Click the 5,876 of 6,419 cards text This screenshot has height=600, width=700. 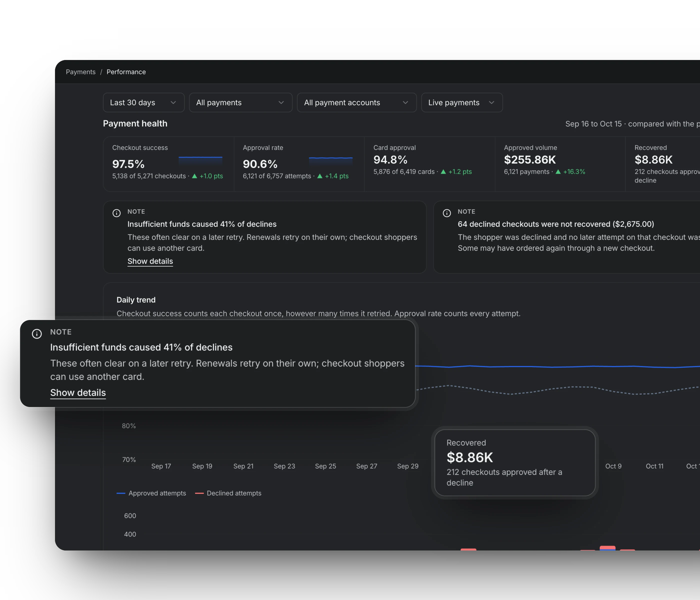coord(404,171)
